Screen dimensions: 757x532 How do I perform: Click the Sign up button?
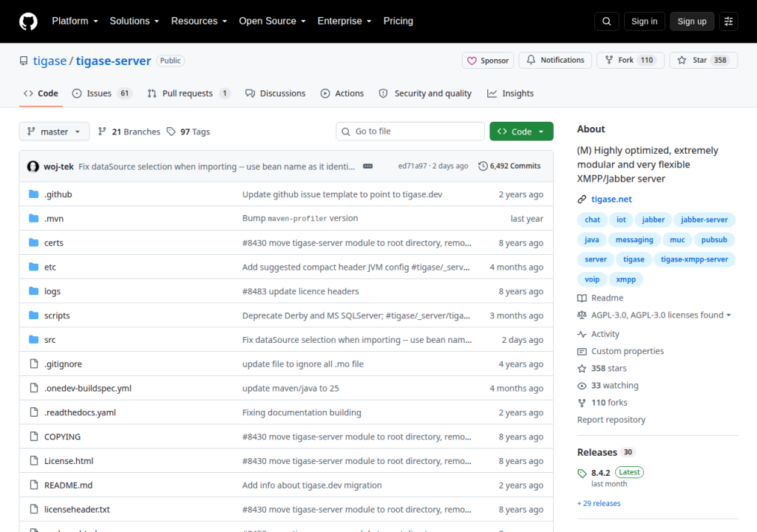pyautogui.click(x=692, y=21)
